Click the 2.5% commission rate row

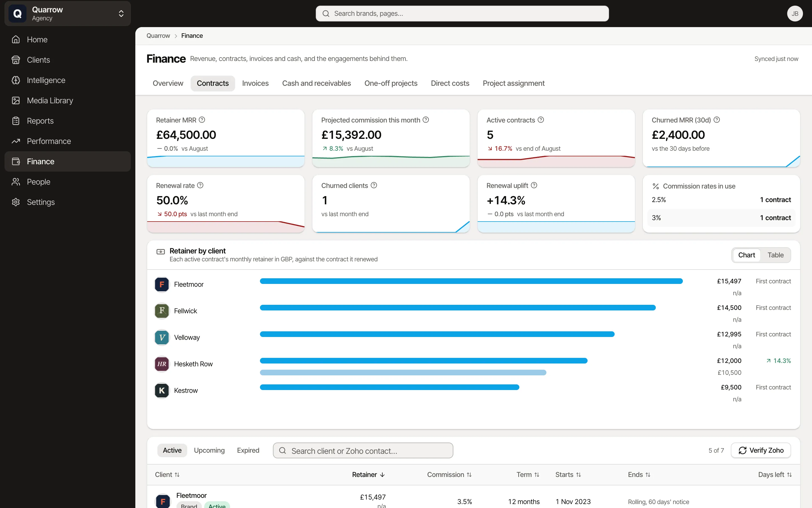tap(721, 200)
